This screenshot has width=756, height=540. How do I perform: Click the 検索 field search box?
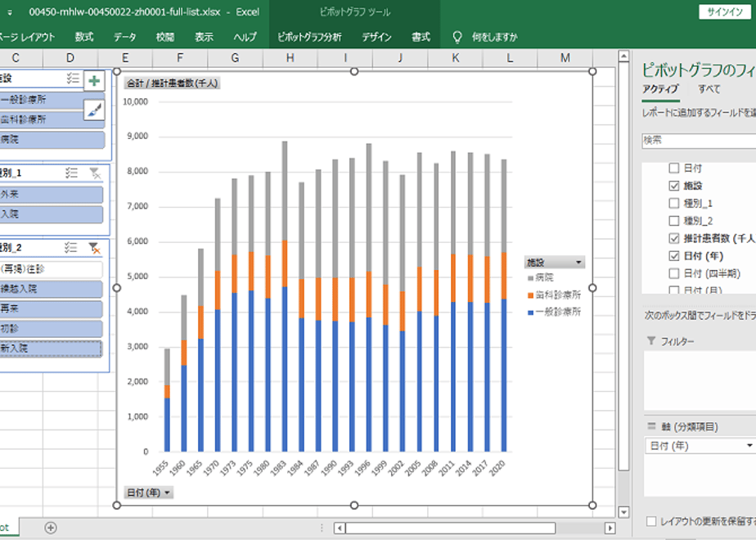(x=699, y=140)
